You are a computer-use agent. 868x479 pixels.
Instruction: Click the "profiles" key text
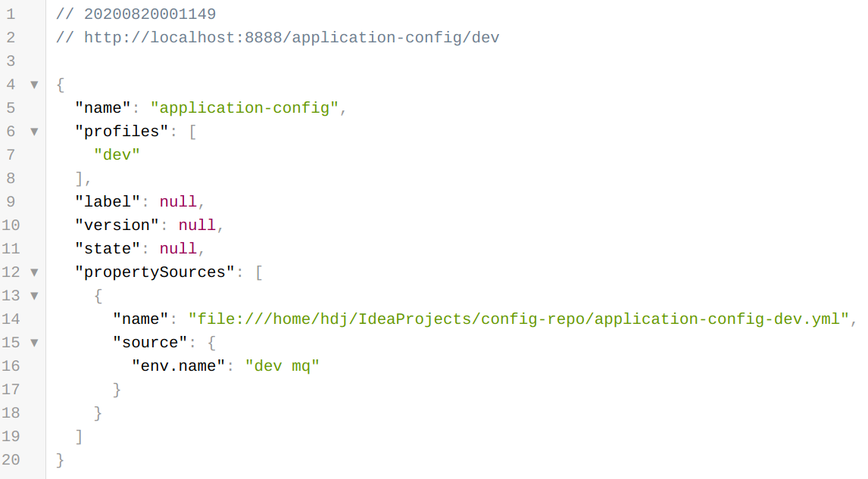click(122, 132)
